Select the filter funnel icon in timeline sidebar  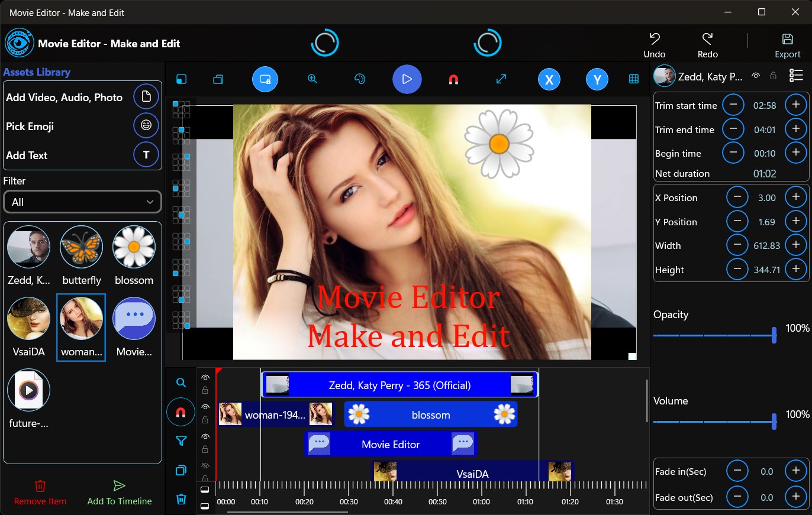tap(181, 441)
